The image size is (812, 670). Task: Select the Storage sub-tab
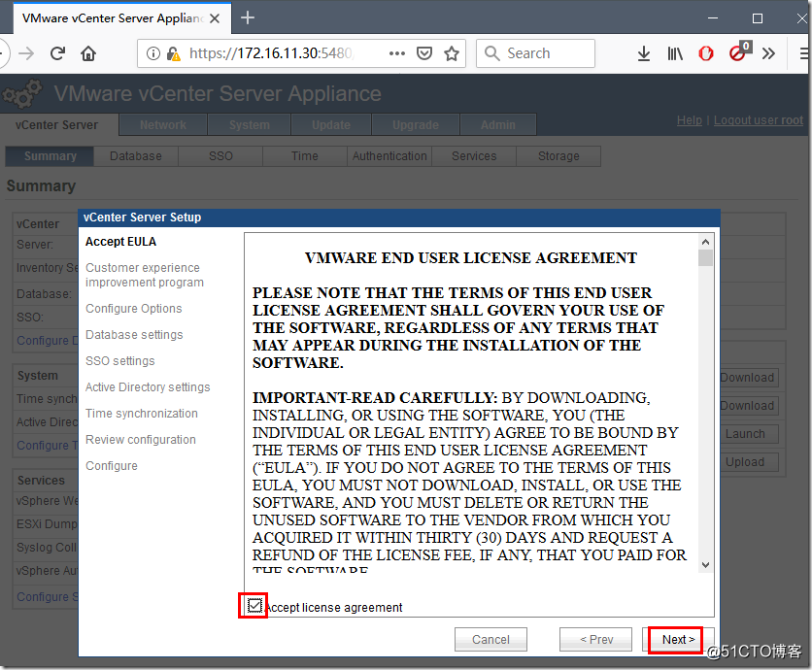(x=558, y=156)
